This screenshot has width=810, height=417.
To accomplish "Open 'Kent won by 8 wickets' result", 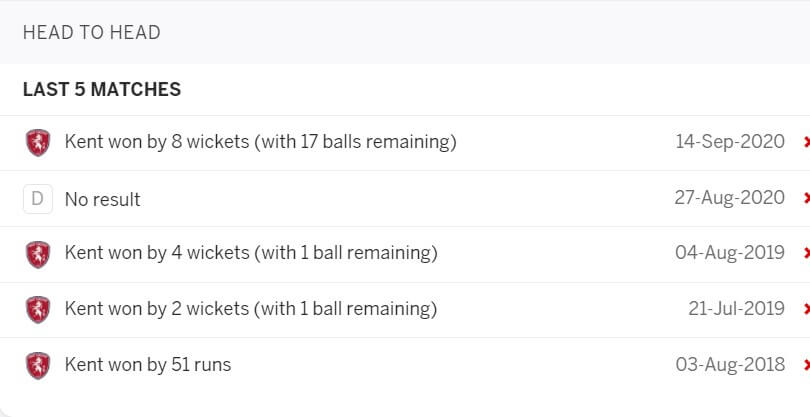I will tap(260, 142).
